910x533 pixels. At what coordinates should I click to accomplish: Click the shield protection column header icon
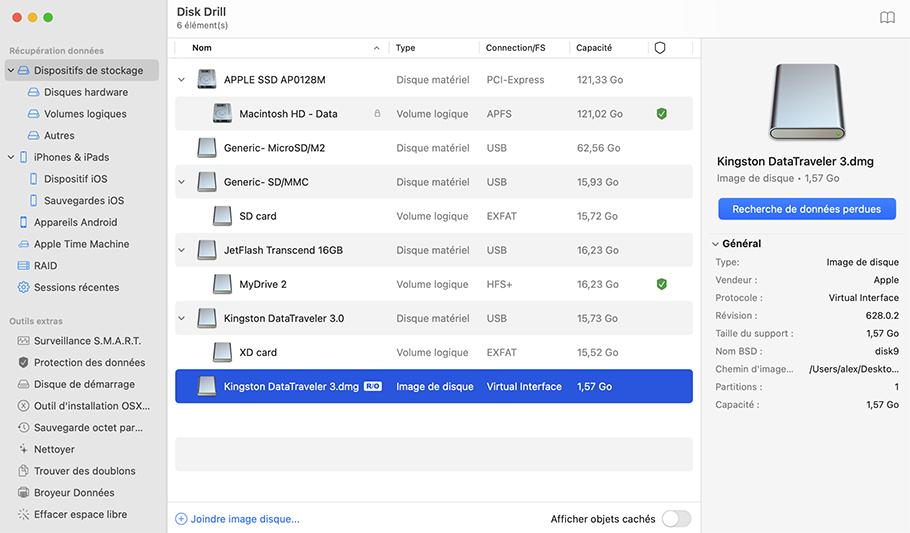coord(660,48)
